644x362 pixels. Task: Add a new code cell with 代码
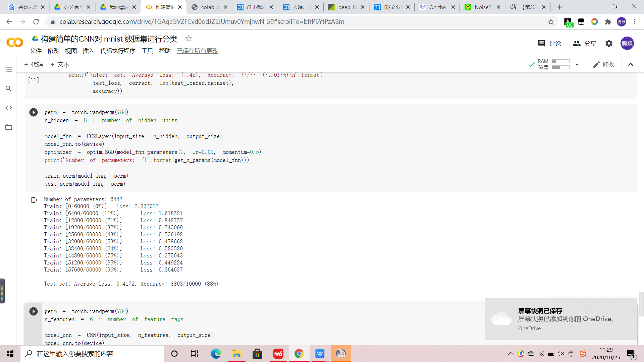(x=34, y=64)
